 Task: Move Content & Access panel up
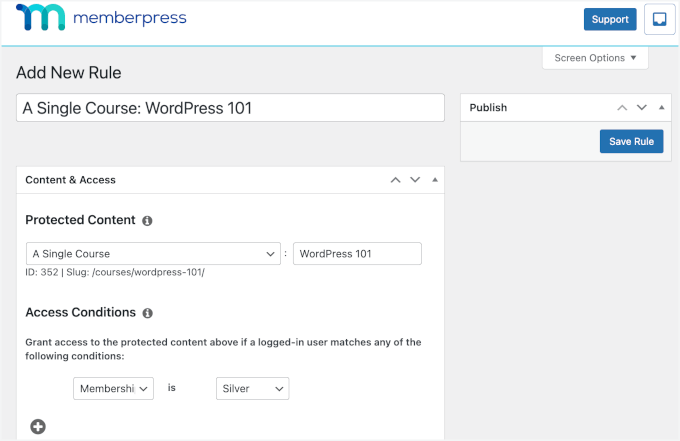point(395,180)
